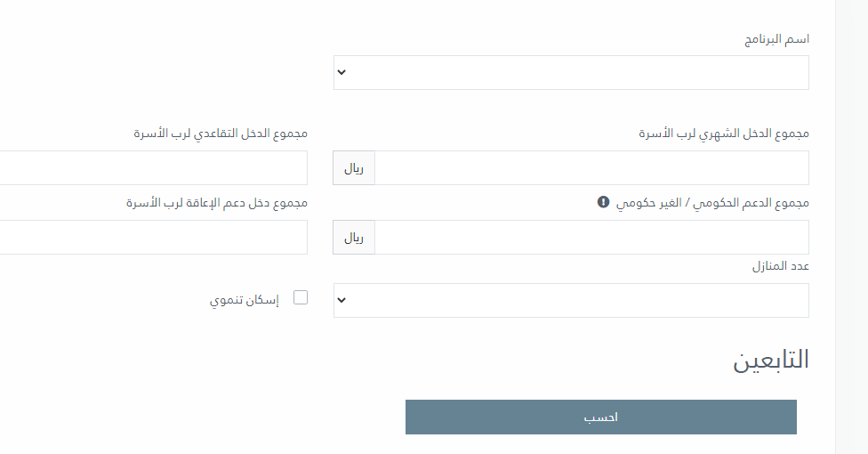The width and height of the screenshot is (868, 454).
Task: Click the chevron arrow of the عدد المنازل select
Action: point(342,300)
